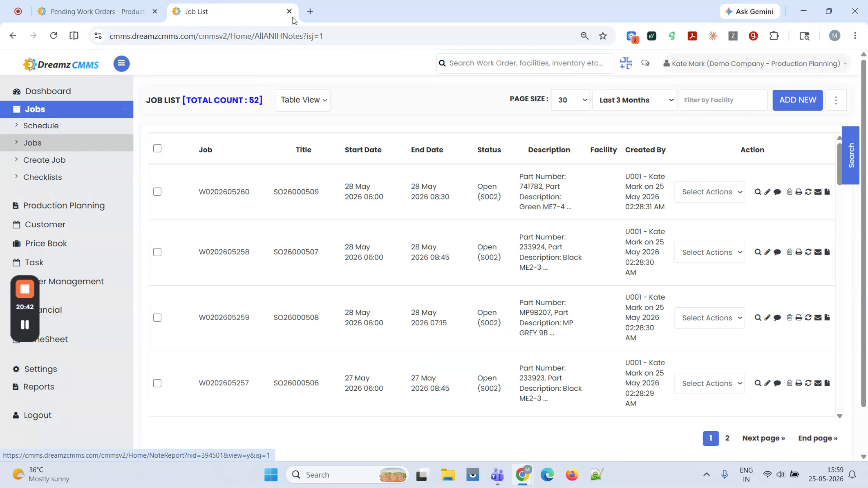This screenshot has height=488, width=868.
Task: Stop the screen recording with the orange button
Action: tap(25, 289)
